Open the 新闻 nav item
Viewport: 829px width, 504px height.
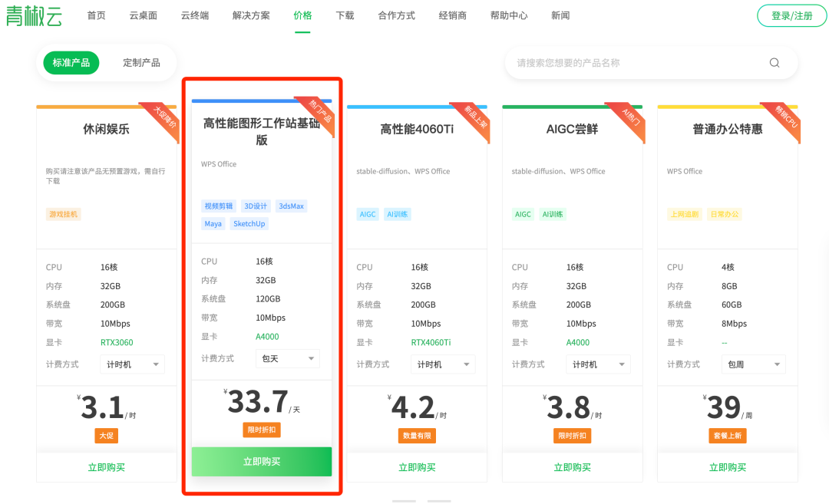tap(560, 15)
